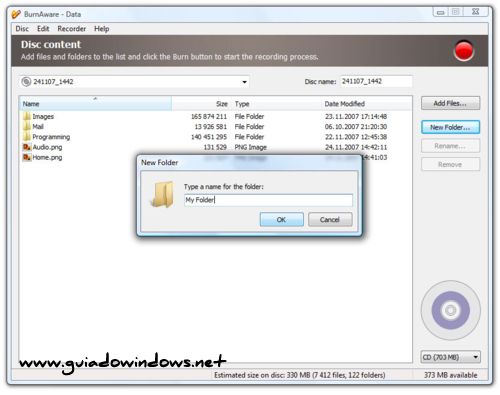
Task: Click the Disc name input field
Action: click(376, 81)
